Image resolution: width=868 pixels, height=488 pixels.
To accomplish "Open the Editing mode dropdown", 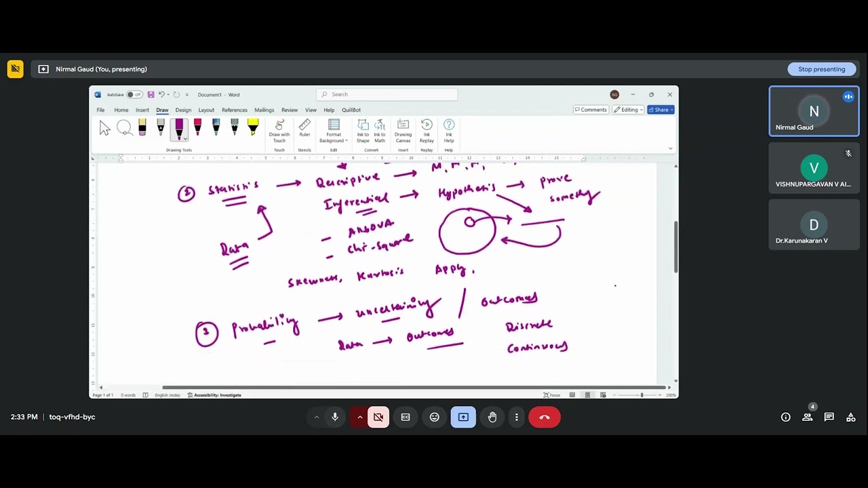I will (x=629, y=110).
